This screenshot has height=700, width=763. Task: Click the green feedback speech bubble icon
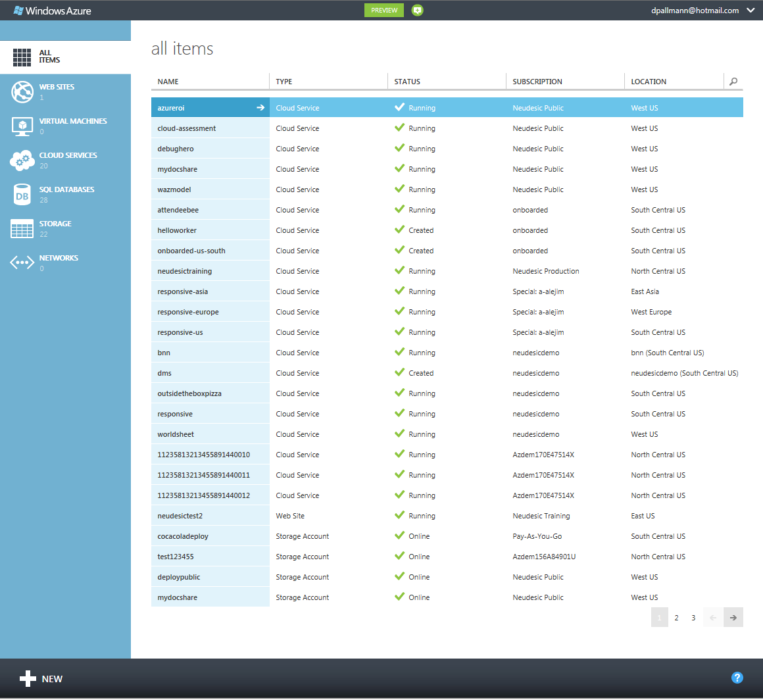417,11
